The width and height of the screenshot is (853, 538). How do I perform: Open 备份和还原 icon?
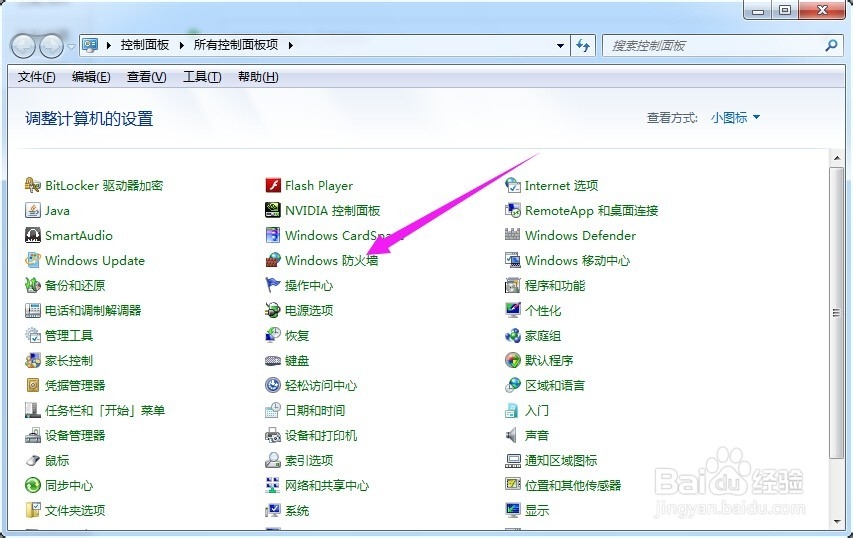pos(33,286)
